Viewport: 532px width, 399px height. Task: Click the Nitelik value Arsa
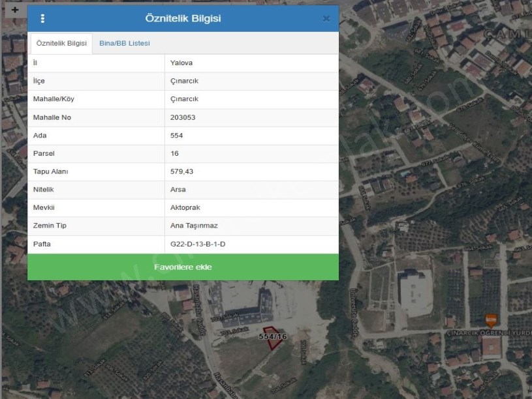pyautogui.click(x=178, y=190)
